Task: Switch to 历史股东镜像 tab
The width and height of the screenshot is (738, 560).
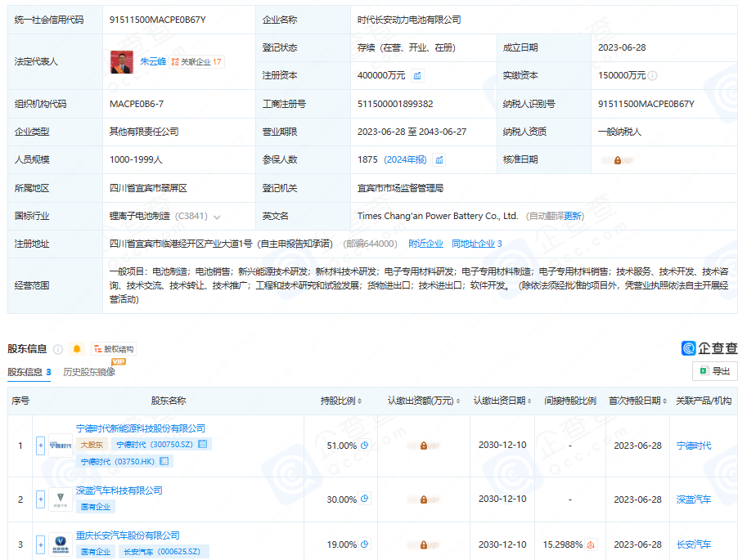Action: point(89,372)
